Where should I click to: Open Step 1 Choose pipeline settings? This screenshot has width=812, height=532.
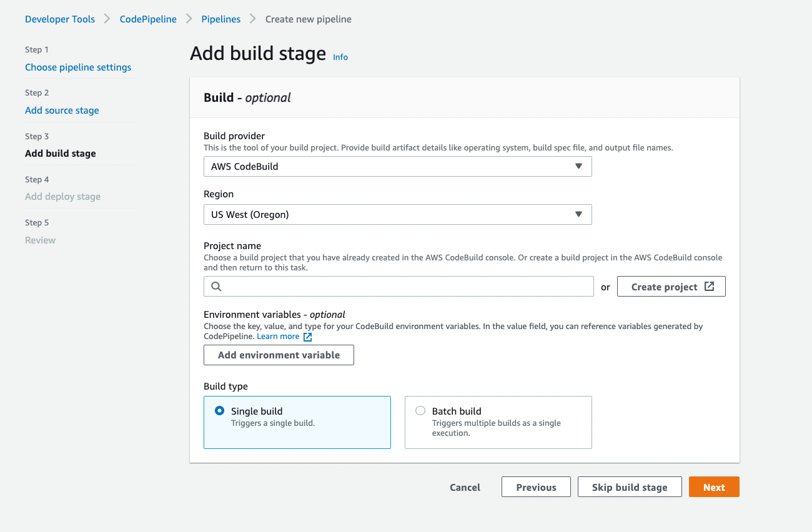[78, 67]
